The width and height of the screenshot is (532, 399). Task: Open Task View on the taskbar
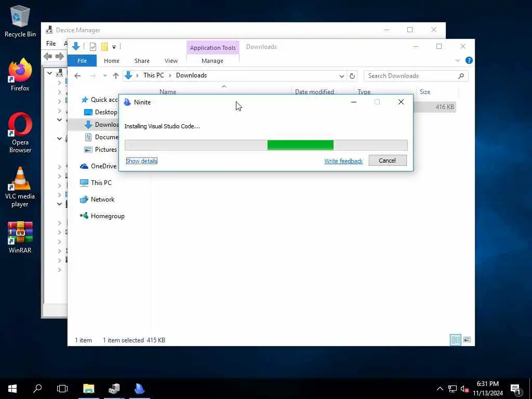62,389
